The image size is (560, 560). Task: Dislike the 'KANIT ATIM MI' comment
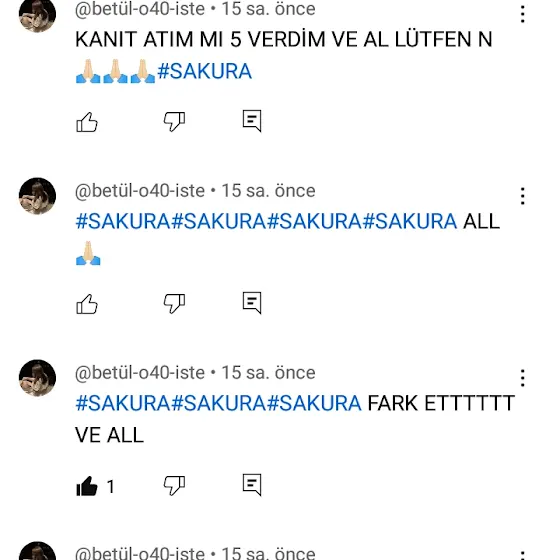click(174, 122)
